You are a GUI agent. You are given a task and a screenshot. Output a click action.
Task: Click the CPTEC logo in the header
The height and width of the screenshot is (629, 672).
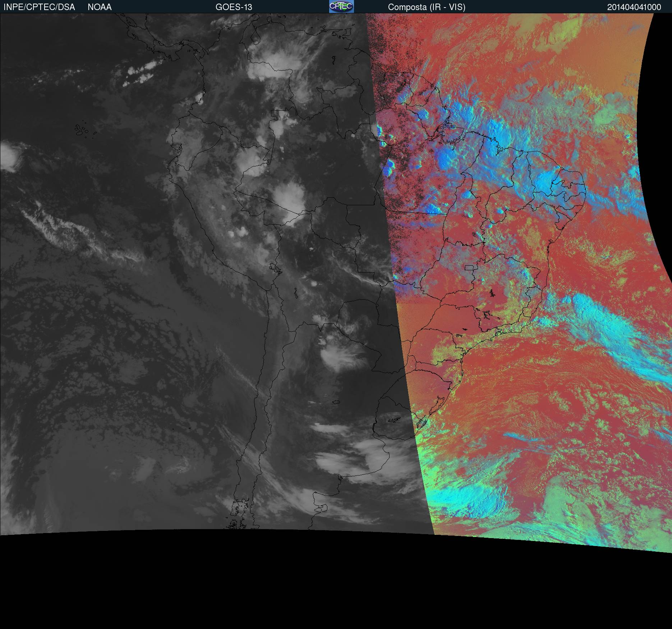341,6
